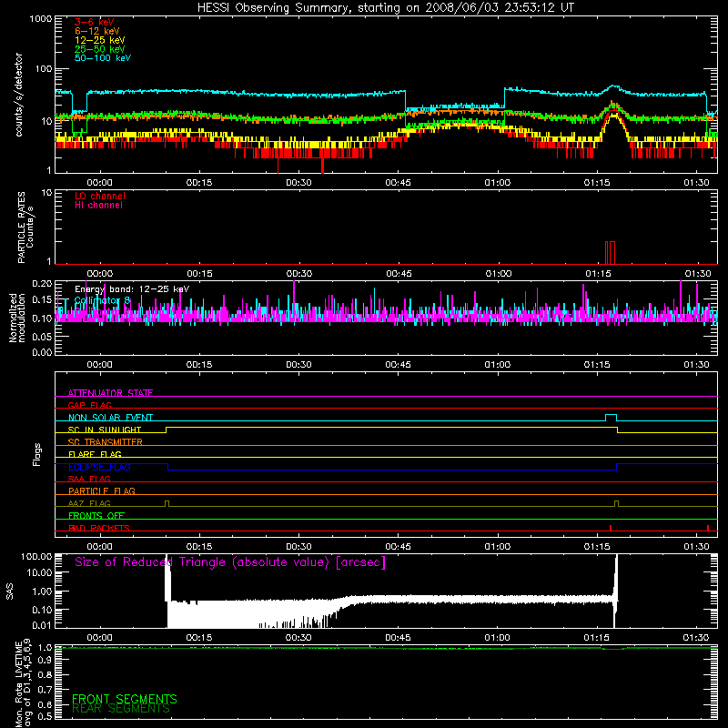Select the red 3-6 keV legend label
This screenshot has height=728, width=728.
[95, 22]
